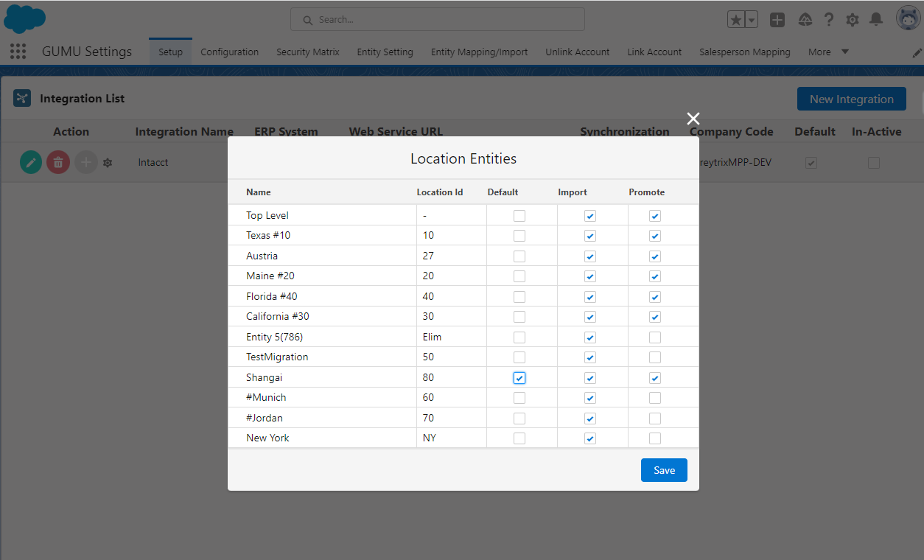Open the Salesperson Mapping tab
The image size is (924, 560).
pos(744,52)
